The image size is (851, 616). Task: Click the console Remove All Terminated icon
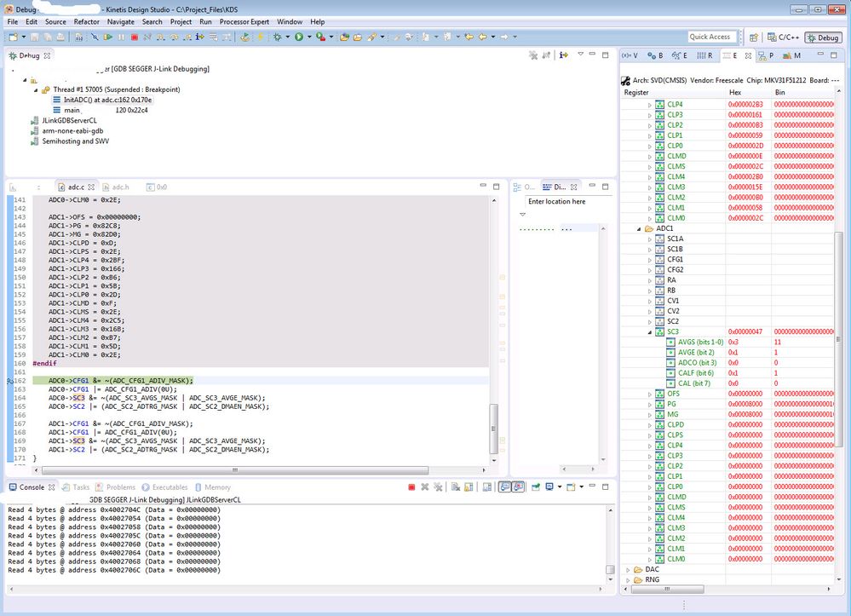pos(438,487)
